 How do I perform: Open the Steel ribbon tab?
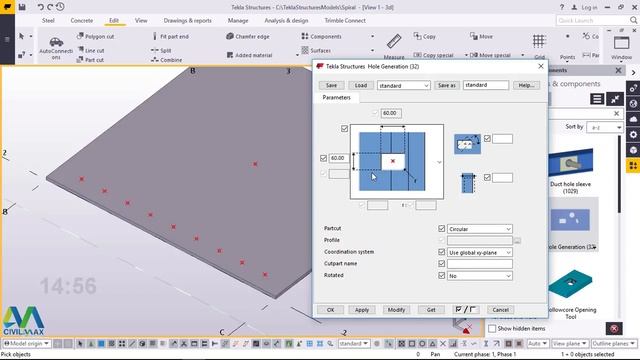point(48,20)
